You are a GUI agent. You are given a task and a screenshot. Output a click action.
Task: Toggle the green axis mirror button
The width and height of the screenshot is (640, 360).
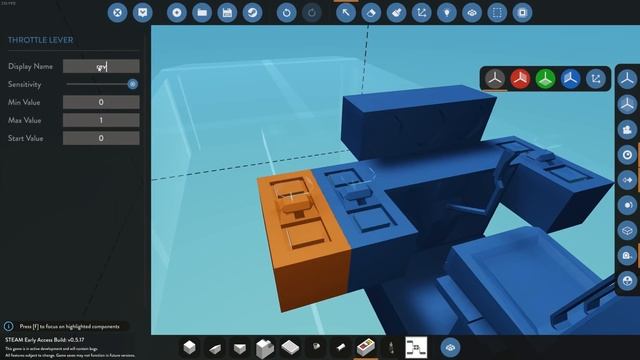(x=545, y=78)
